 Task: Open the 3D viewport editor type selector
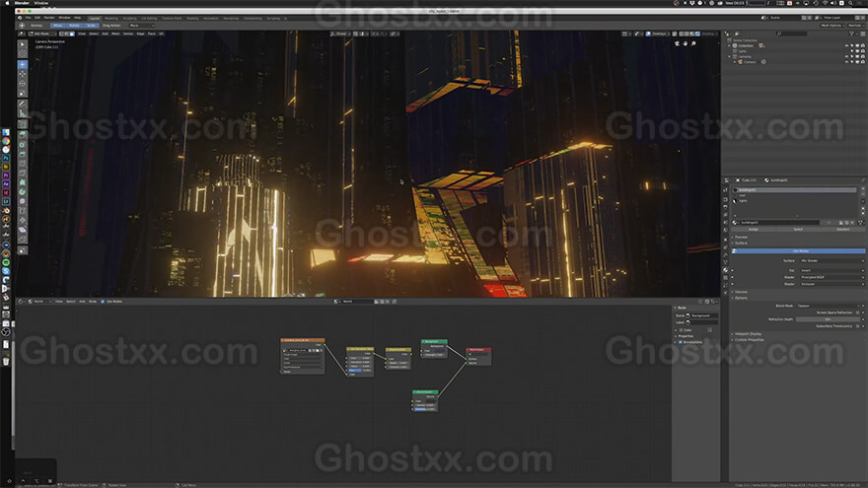[x=22, y=34]
